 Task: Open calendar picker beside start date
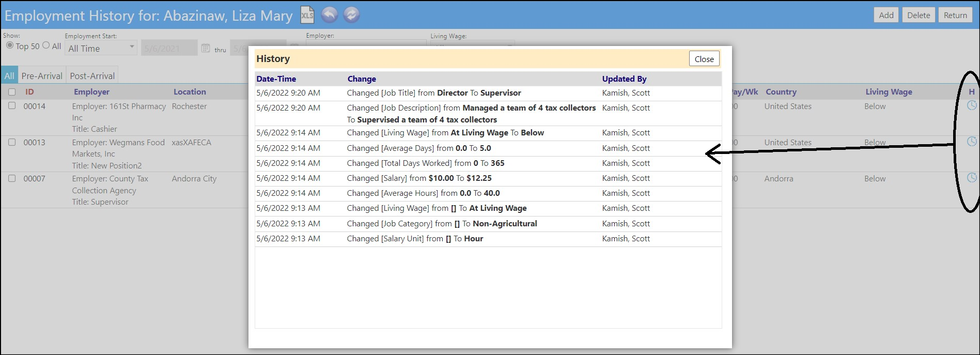click(206, 48)
